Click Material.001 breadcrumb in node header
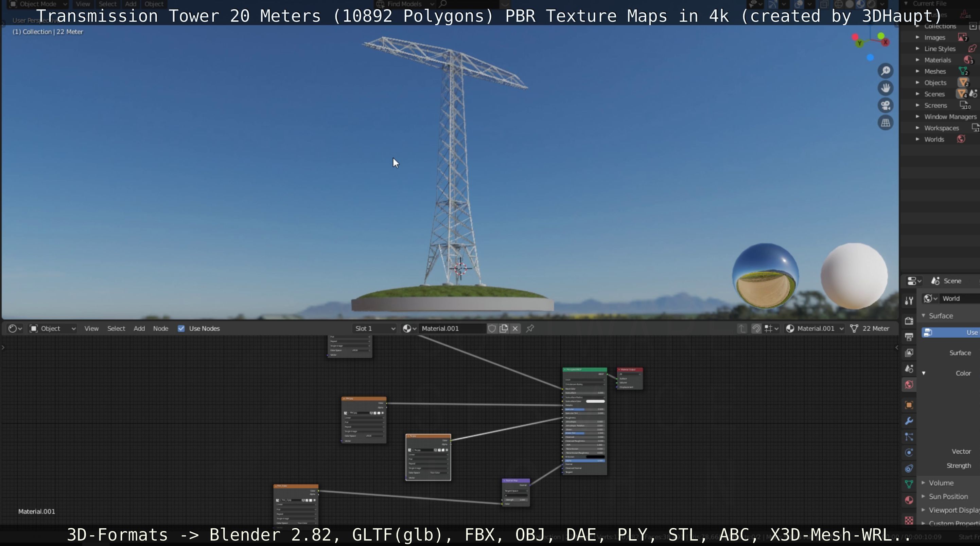This screenshot has width=980, height=546. [815, 328]
